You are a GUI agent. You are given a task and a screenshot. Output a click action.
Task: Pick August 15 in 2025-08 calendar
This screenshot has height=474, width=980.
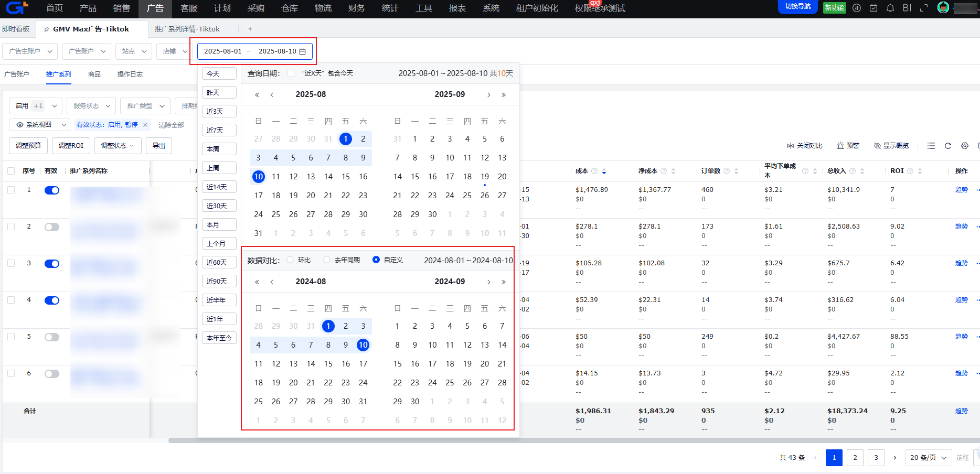coord(346,177)
